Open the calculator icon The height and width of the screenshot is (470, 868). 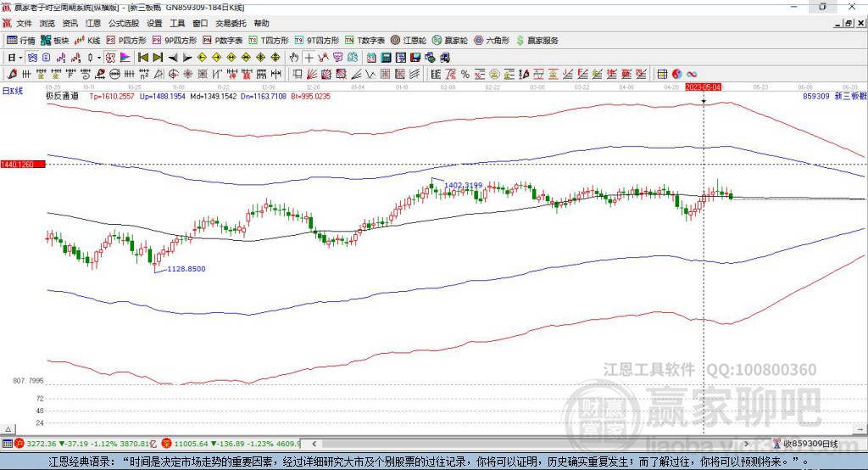coord(386,57)
